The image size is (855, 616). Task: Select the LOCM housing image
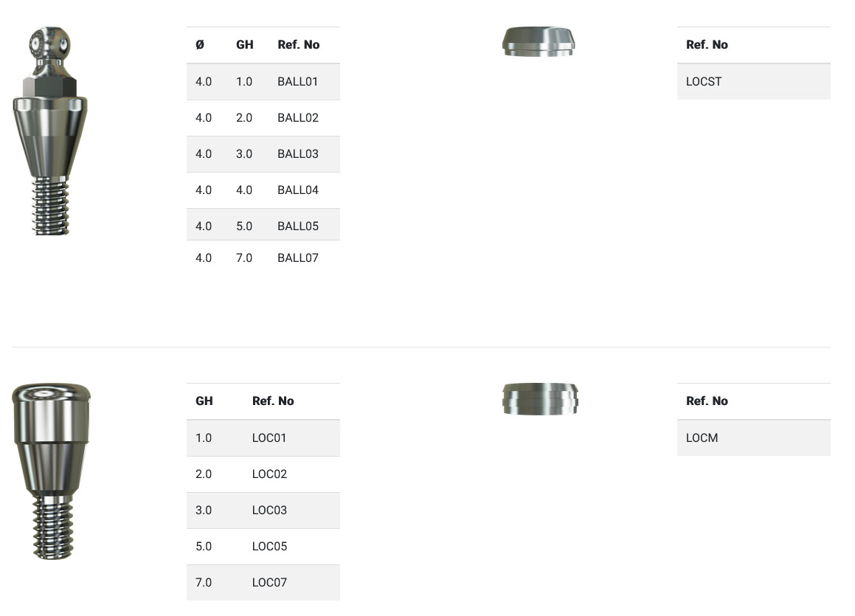point(540,398)
